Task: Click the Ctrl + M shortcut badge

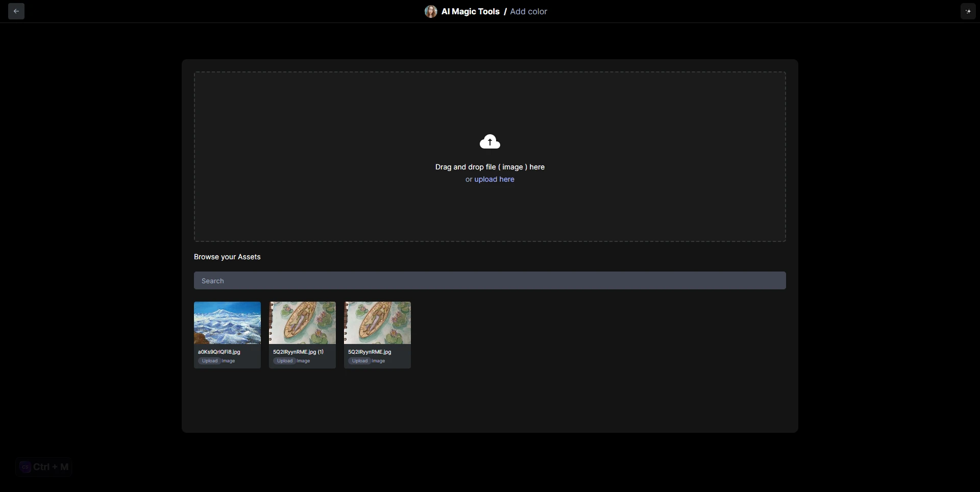Action: click(44, 467)
